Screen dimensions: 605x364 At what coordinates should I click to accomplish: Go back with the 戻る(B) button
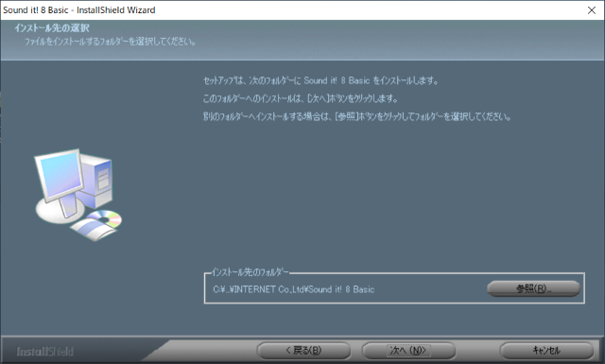coord(303,351)
